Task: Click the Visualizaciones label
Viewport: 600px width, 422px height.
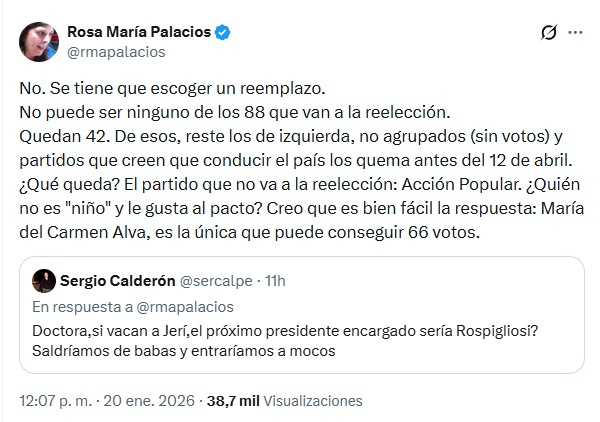Action: 312,400
